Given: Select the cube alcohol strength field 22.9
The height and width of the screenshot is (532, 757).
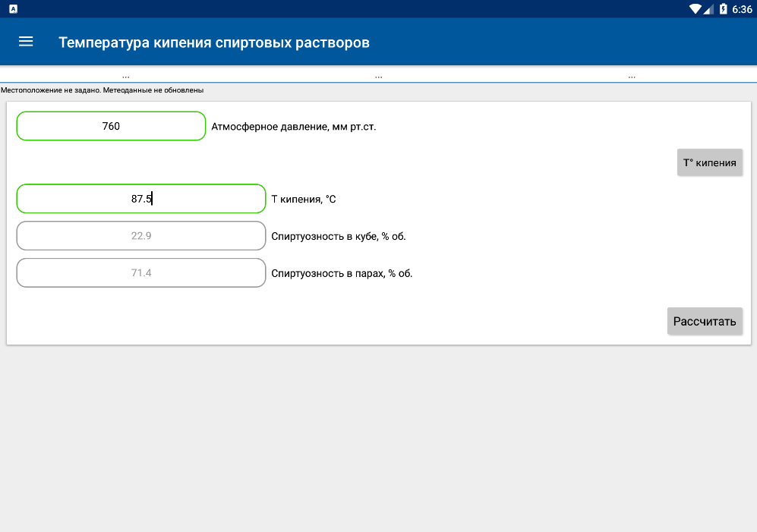Looking at the screenshot, I should tap(141, 235).
